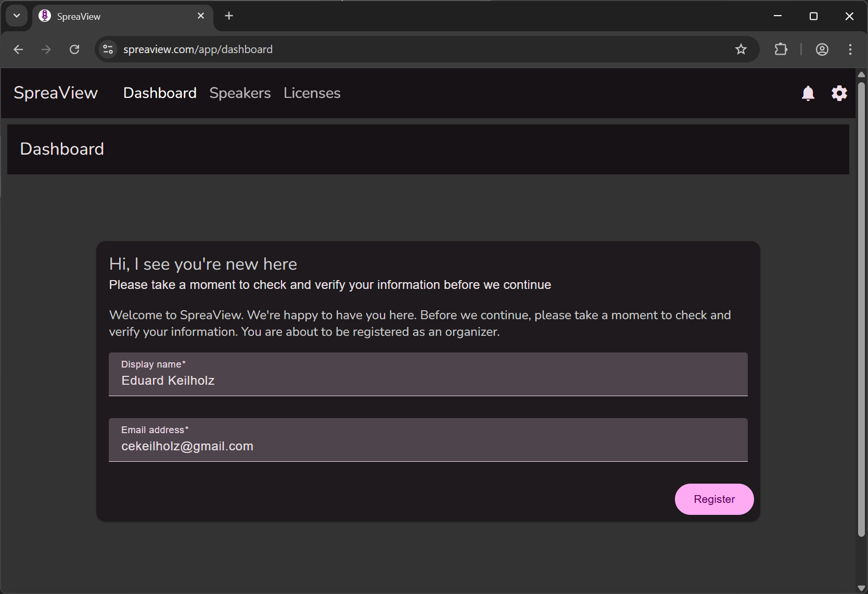Click the page vertical scrollbar thumb
The height and width of the screenshot is (594, 868).
pyautogui.click(x=861, y=309)
